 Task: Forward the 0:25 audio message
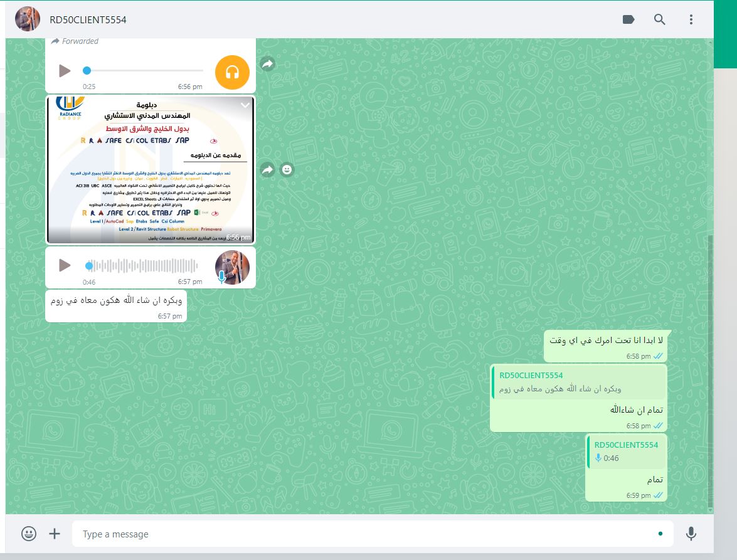[x=267, y=64]
